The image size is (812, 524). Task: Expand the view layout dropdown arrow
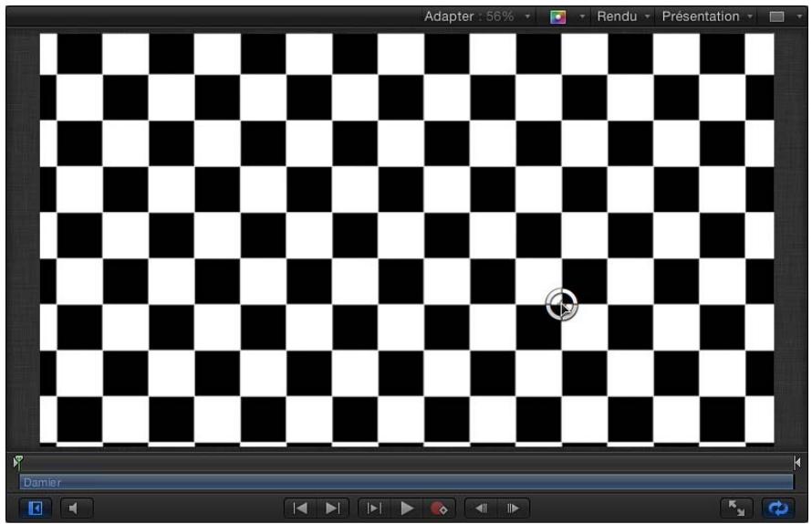pyautogui.click(x=799, y=17)
